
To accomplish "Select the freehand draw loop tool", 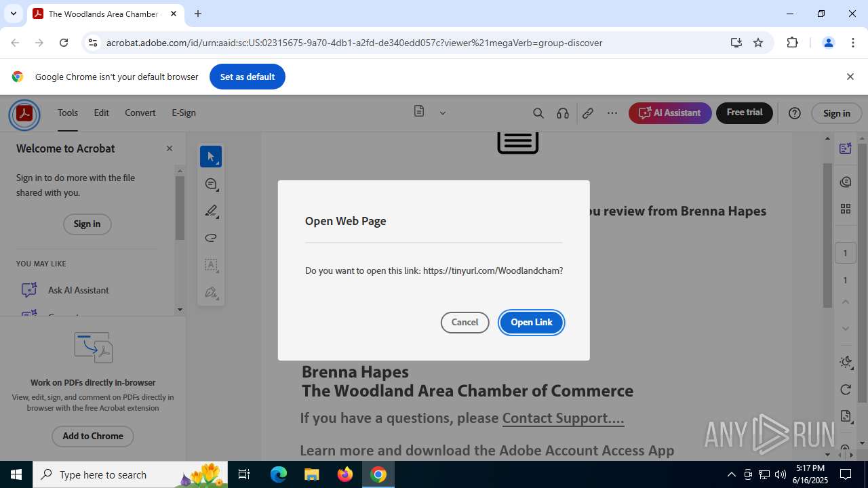I will point(211,238).
